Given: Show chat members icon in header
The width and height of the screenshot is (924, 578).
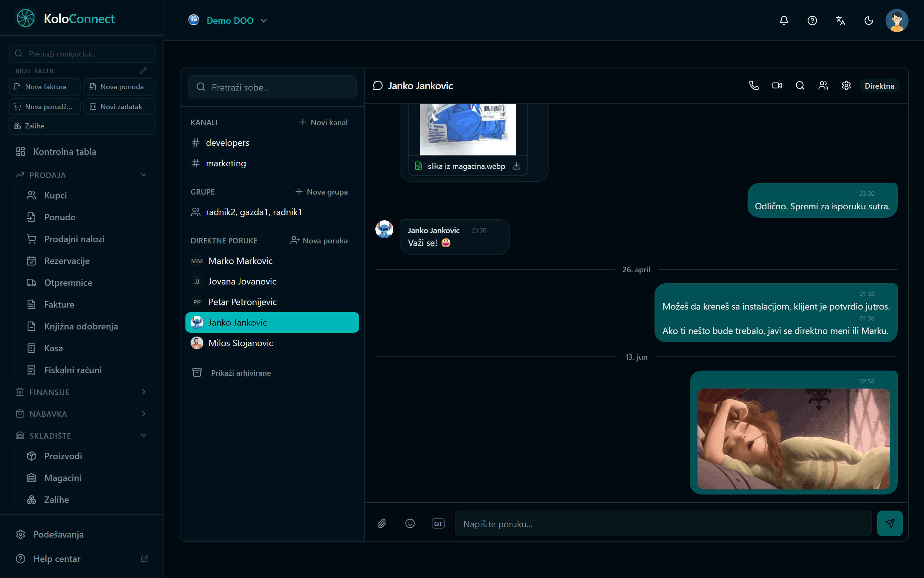Looking at the screenshot, I should (x=823, y=86).
